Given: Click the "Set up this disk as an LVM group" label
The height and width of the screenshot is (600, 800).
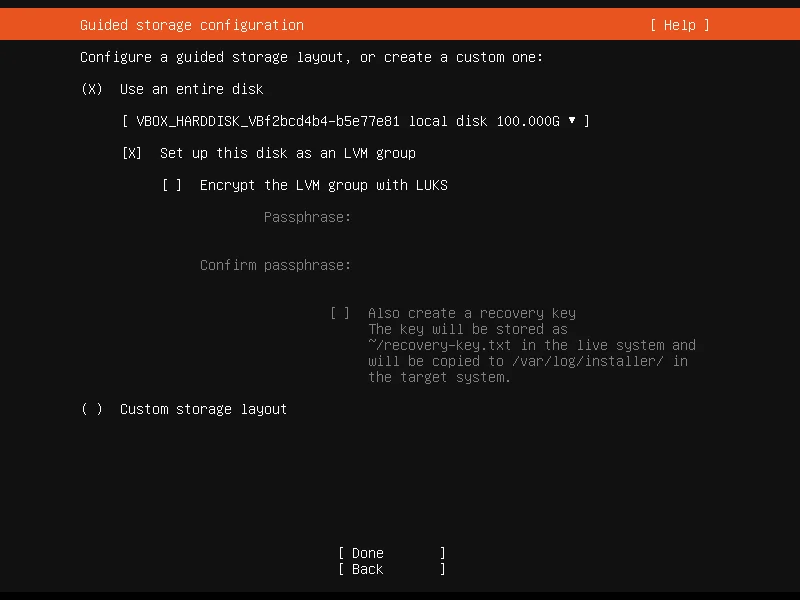Looking at the screenshot, I should 288,153.
